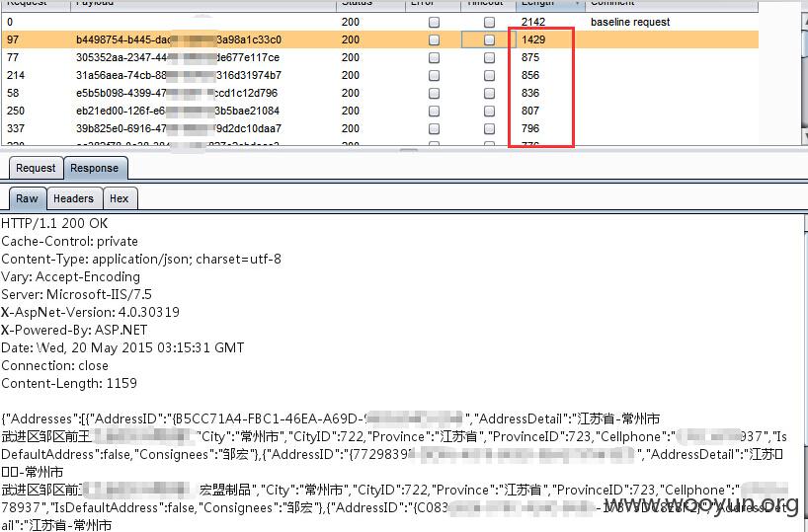808x532 pixels.
Task: Check the Timeout box for request 337
Action: point(489,128)
